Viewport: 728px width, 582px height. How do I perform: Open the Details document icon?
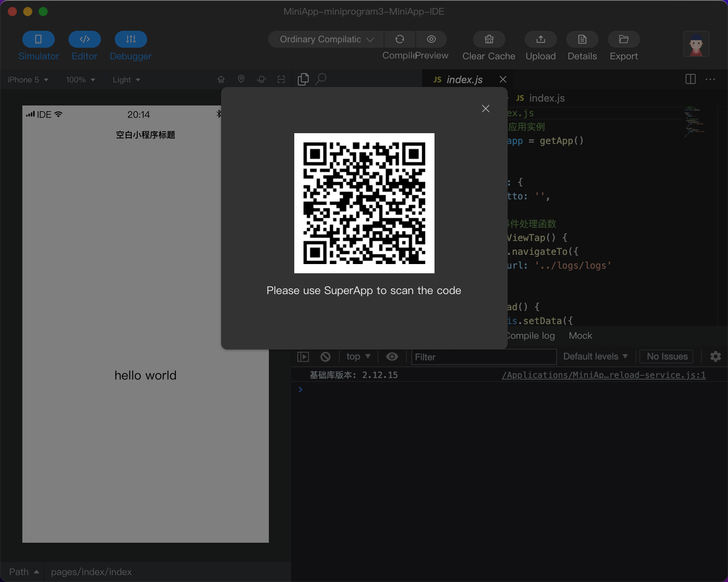(582, 39)
